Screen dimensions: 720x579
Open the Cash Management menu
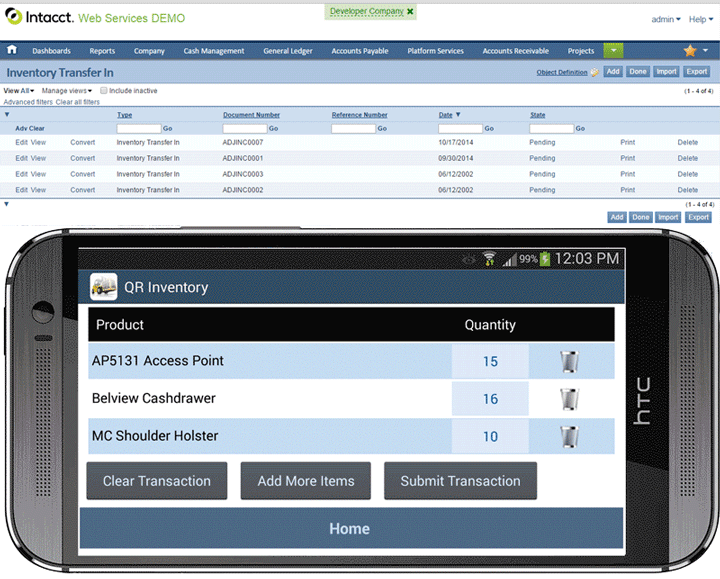[214, 51]
